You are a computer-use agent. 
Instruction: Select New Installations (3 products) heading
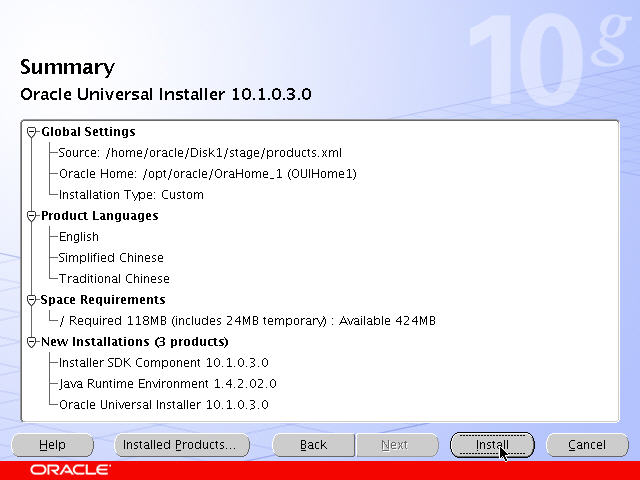(135, 342)
